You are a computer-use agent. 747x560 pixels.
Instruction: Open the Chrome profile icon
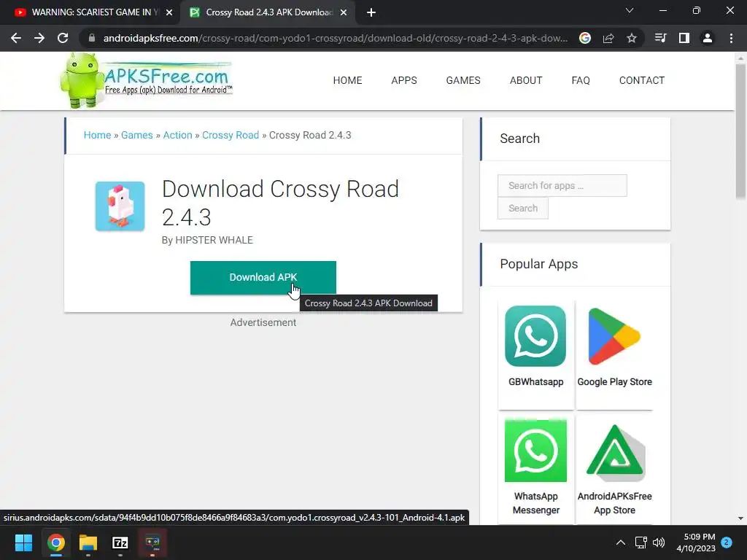708,38
